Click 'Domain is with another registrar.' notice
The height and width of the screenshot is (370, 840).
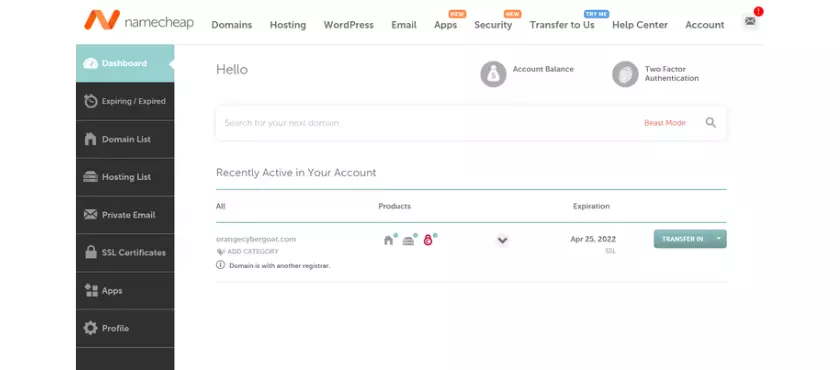[x=280, y=266]
